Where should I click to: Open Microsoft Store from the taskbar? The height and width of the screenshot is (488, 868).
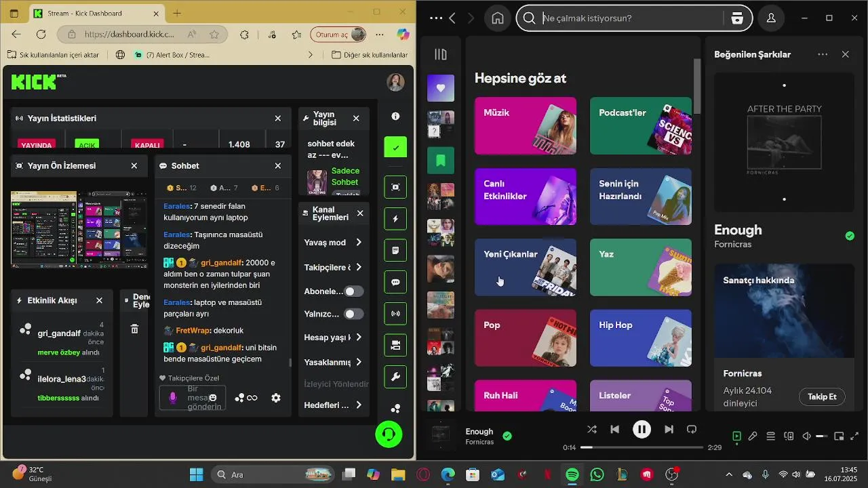pyautogui.click(x=473, y=474)
